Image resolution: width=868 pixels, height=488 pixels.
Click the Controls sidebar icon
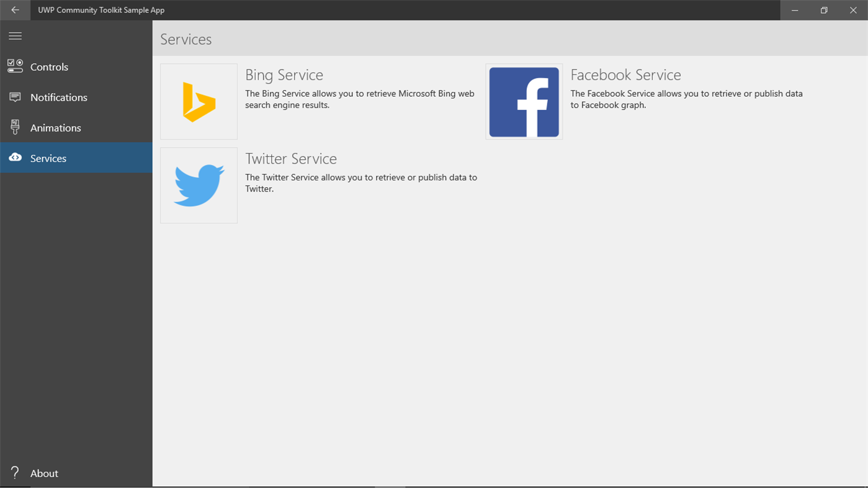(15, 66)
